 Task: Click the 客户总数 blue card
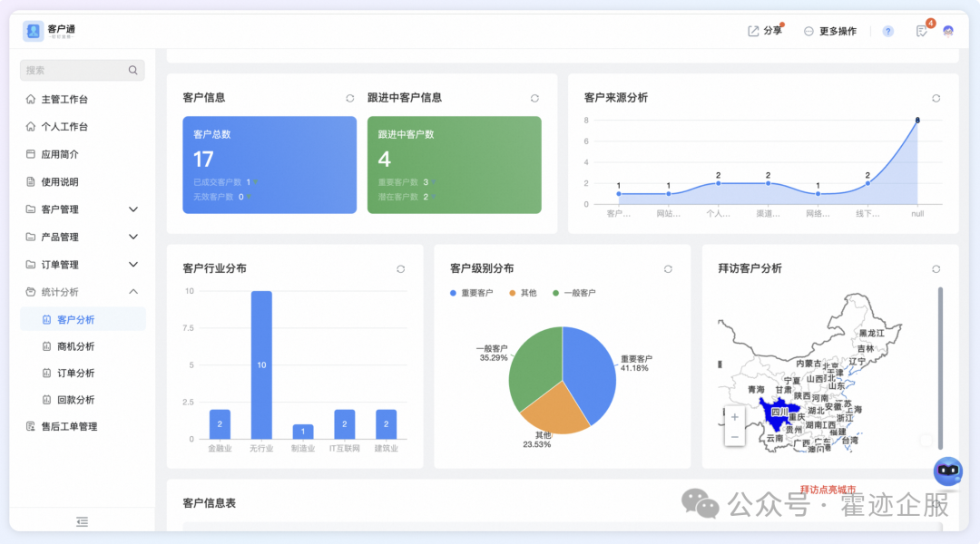(x=269, y=165)
